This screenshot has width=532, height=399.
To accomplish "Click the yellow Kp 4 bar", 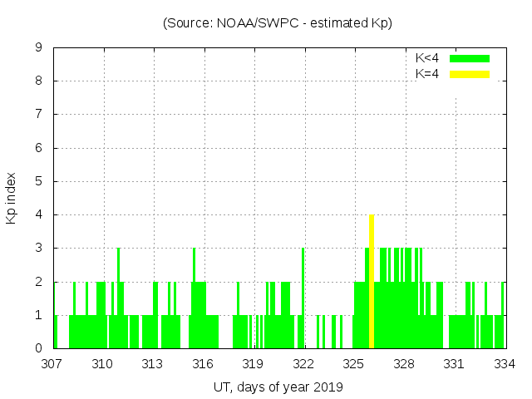I will [372, 281].
